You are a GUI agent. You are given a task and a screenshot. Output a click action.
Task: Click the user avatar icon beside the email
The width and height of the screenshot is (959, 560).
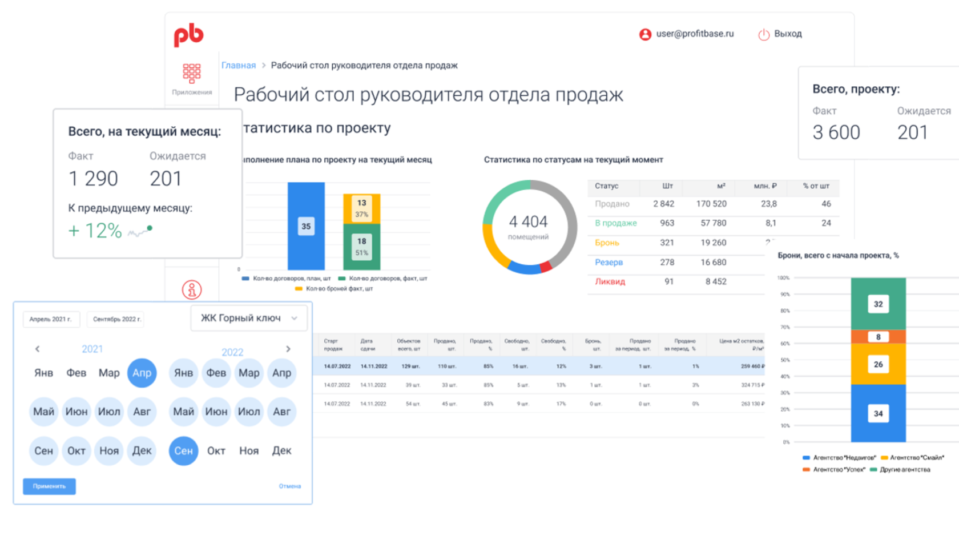tap(645, 34)
